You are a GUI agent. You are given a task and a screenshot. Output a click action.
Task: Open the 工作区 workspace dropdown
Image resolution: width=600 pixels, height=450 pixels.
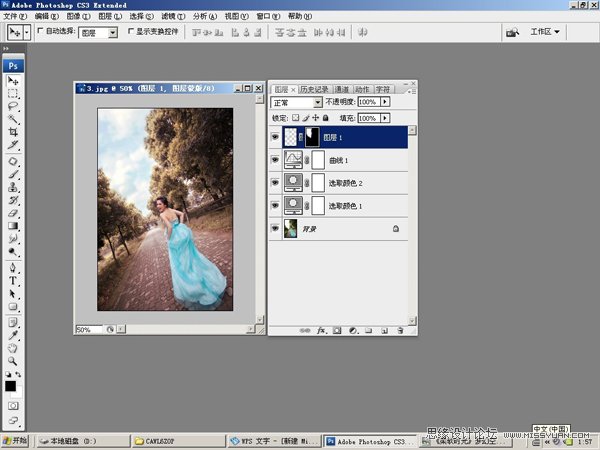545,32
